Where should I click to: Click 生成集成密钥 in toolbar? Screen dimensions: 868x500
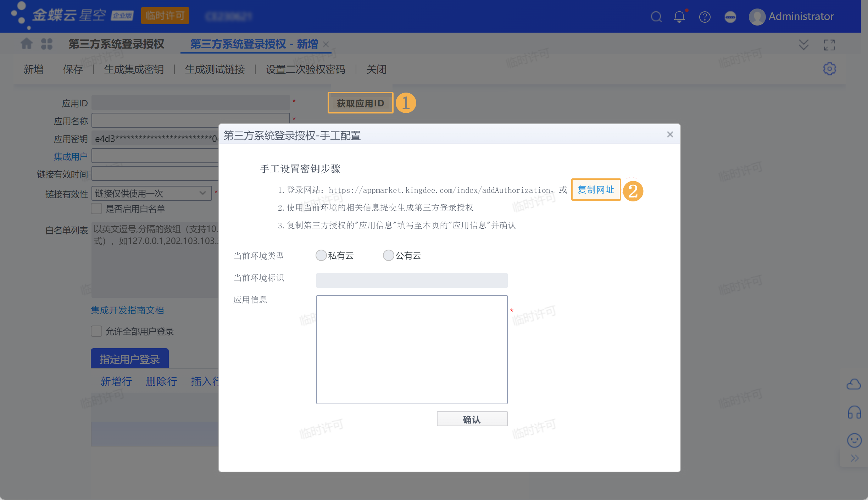point(134,70)
